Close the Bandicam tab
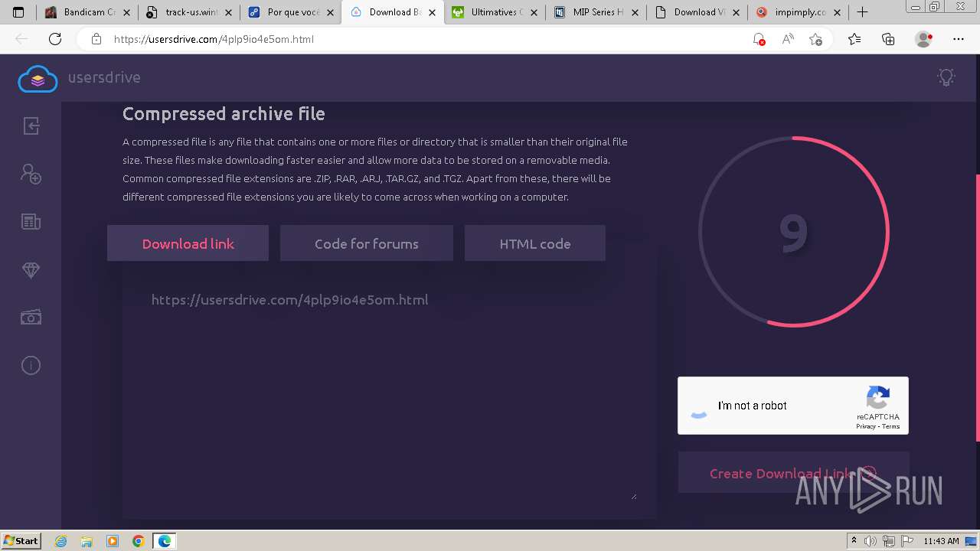This screenshot has width=980, height=551. tap(127, 12)
